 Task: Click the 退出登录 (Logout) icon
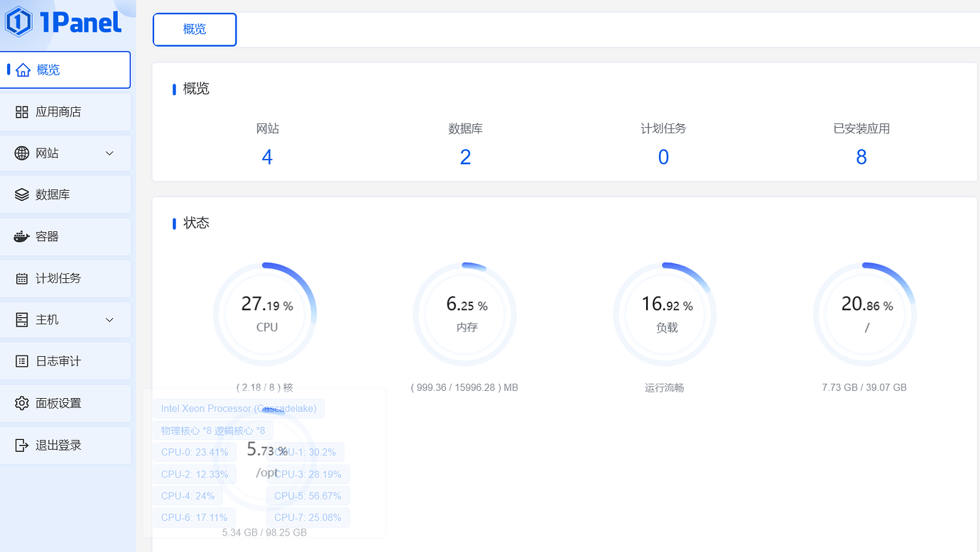coord(21,445)
